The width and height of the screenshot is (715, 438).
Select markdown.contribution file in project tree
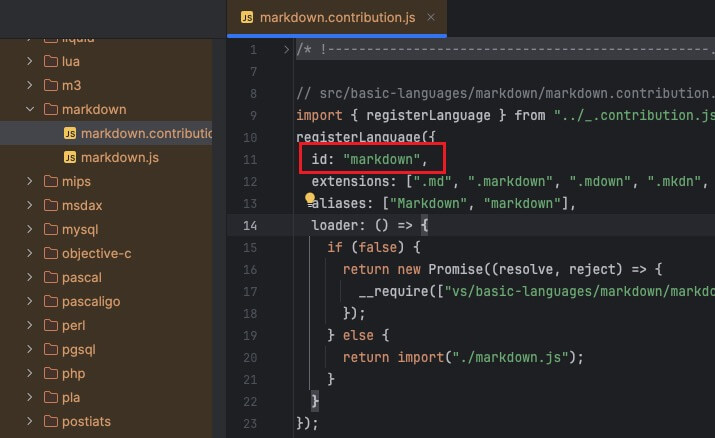pos(146,133)
